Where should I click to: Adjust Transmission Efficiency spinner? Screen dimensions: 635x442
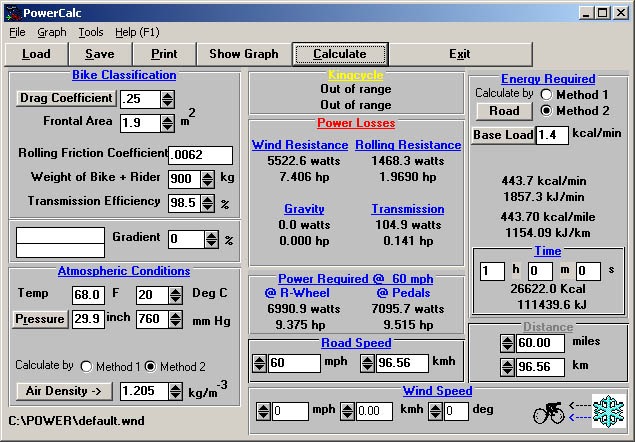coord(208,203)
